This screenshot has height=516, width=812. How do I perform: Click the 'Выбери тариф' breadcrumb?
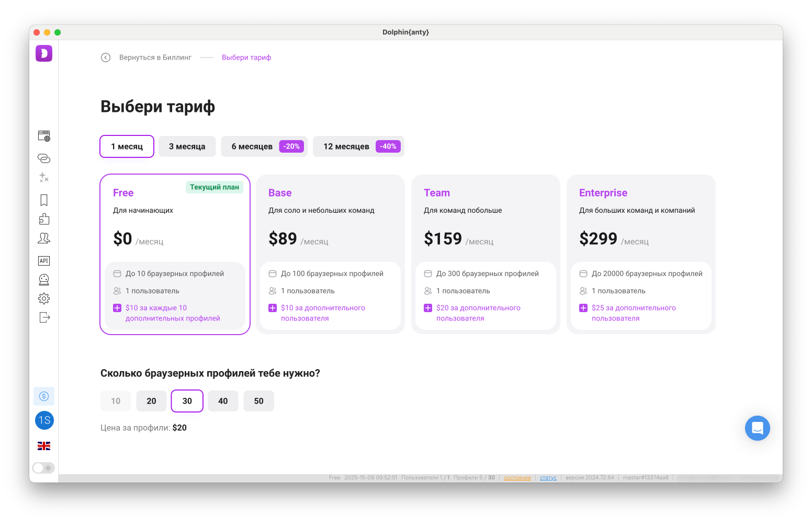click(246, 58)
